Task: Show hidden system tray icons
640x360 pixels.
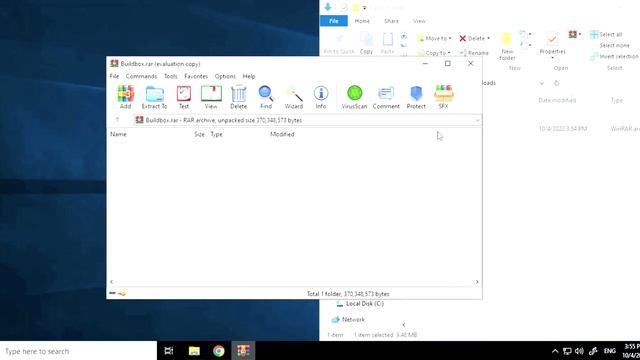Action: (x=555, y=351)
